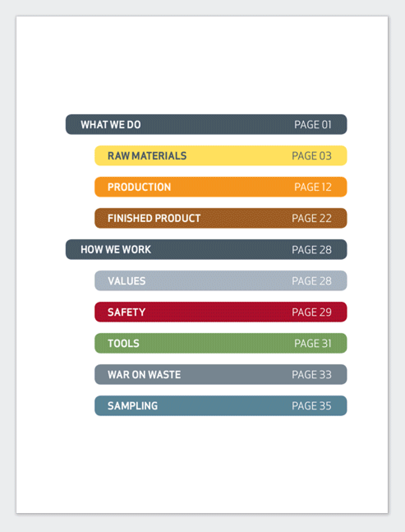Click the PAGE 33 label
Image resolution: width=405 pixels, height=532 pixels.
click(x=311, y=375)
